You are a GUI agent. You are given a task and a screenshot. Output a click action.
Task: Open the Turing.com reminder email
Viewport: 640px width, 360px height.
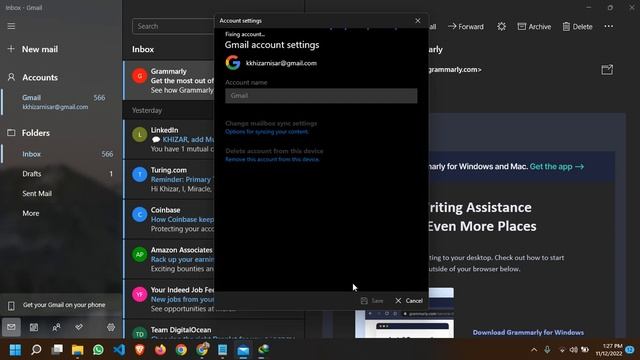point(169,179)
